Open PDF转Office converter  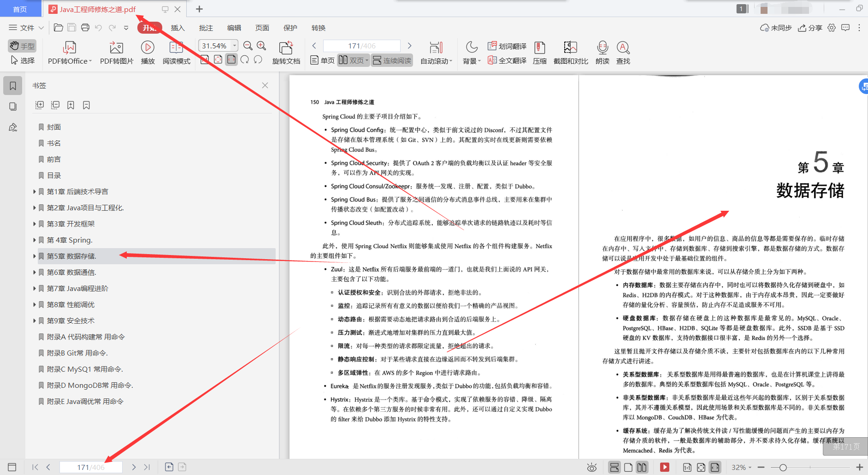tap(70, 53)
